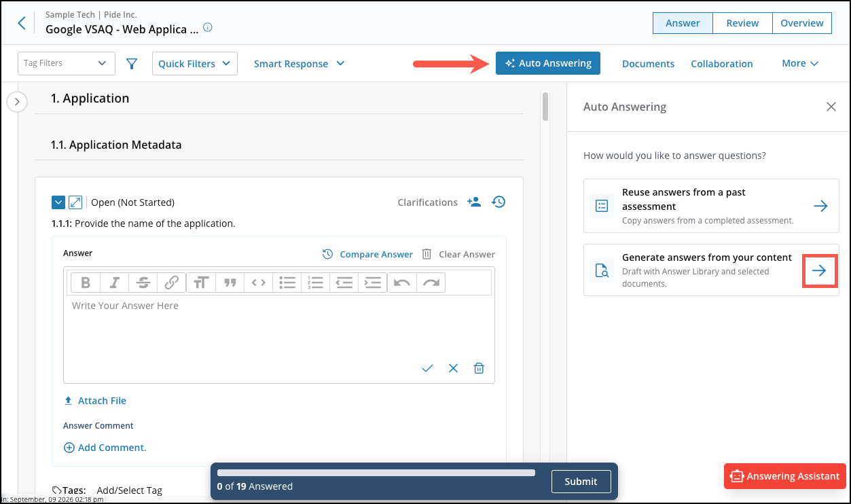
Task: Click the undo arrow in editor toolbar
Action: (x=402, y=283)
